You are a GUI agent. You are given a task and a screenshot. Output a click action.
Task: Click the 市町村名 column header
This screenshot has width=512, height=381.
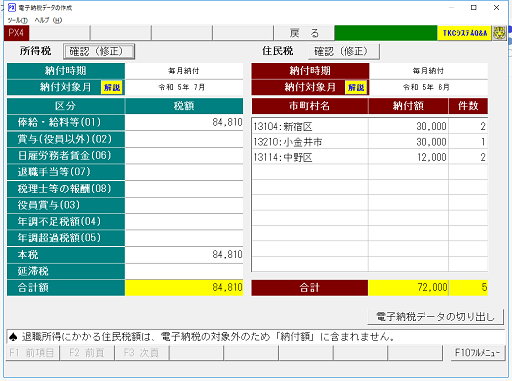point(310,106)
